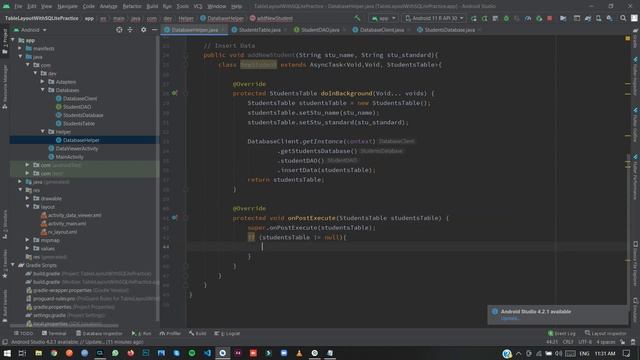Click override gutter icon beside doInBackground
The height and width of the screenshot is (360, 640).
[174, 93]
